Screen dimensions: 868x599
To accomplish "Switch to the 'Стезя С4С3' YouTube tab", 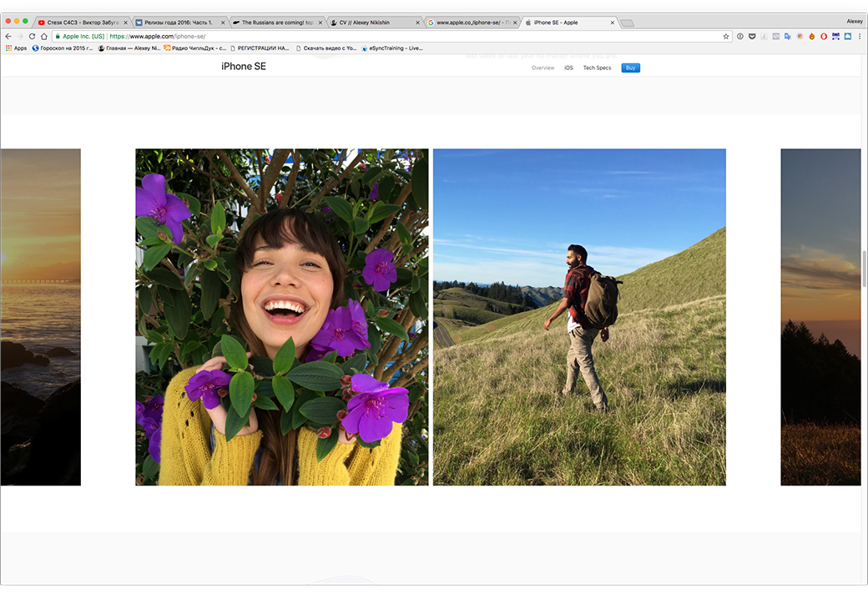I will click(x=82, y=23).
